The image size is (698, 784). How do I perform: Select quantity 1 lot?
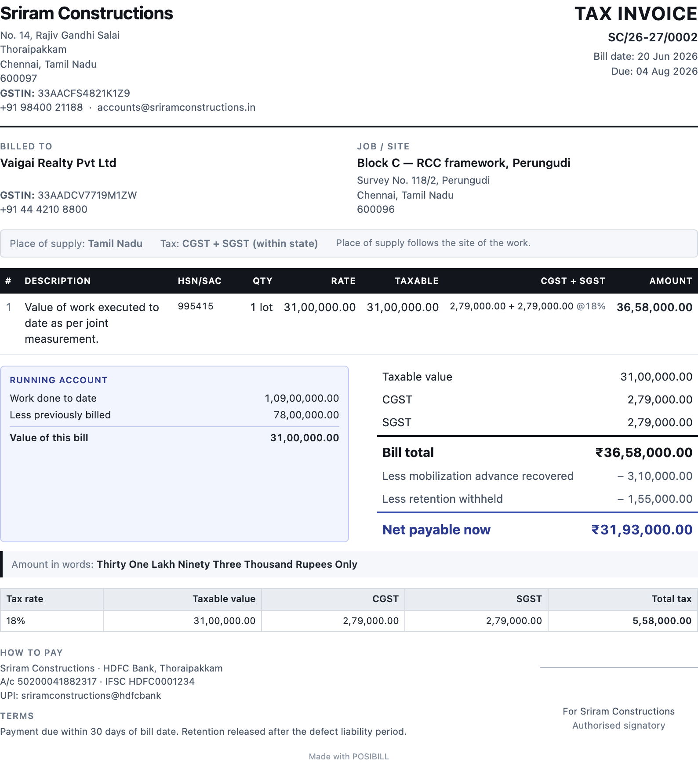point(262,307)
